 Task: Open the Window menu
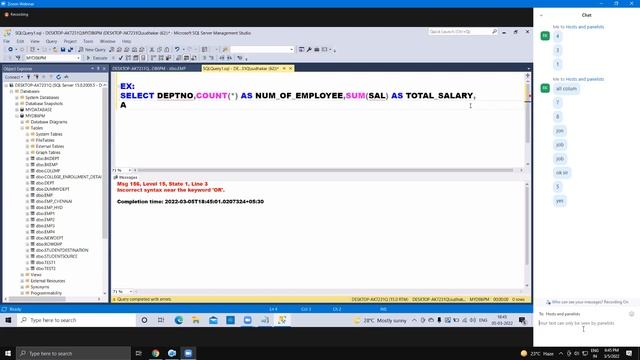(107, 41)
